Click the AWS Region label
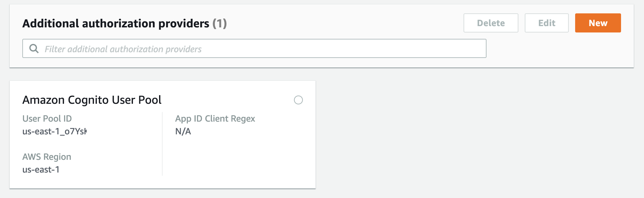Image resolution: width=644 pixels, height=198 pixels. [47, 157]
